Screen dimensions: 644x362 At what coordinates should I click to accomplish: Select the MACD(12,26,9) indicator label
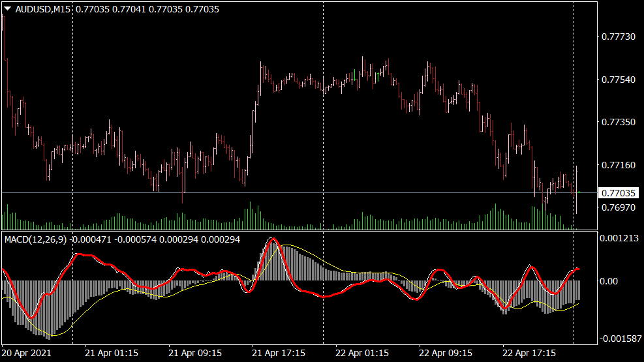click(x=36, y=239)
